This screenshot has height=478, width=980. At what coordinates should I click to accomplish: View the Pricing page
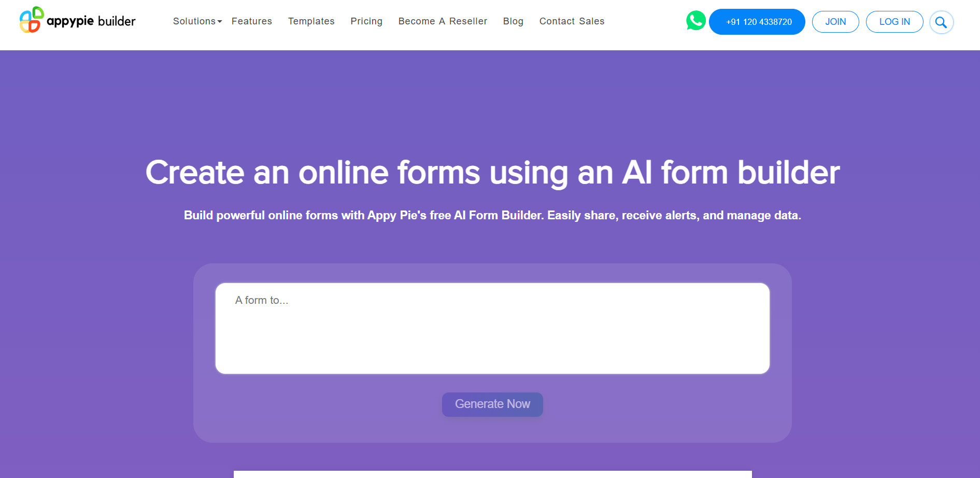(x=366, y=21)
